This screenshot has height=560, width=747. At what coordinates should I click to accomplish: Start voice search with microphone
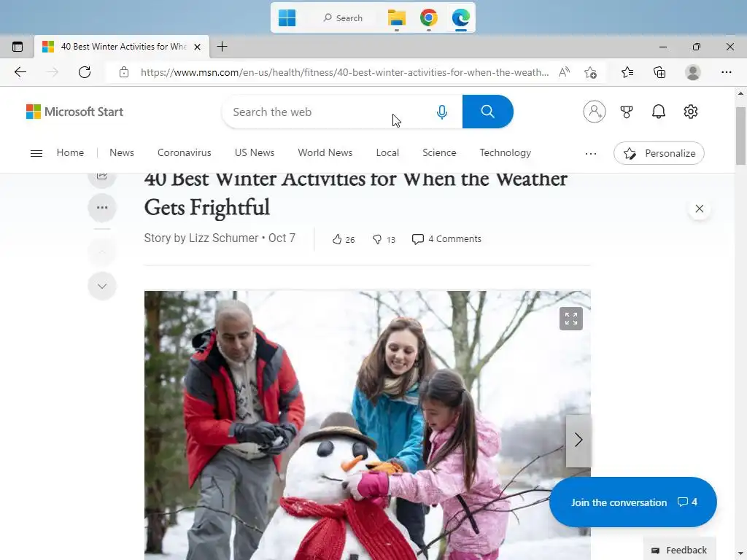pos(442,112)
